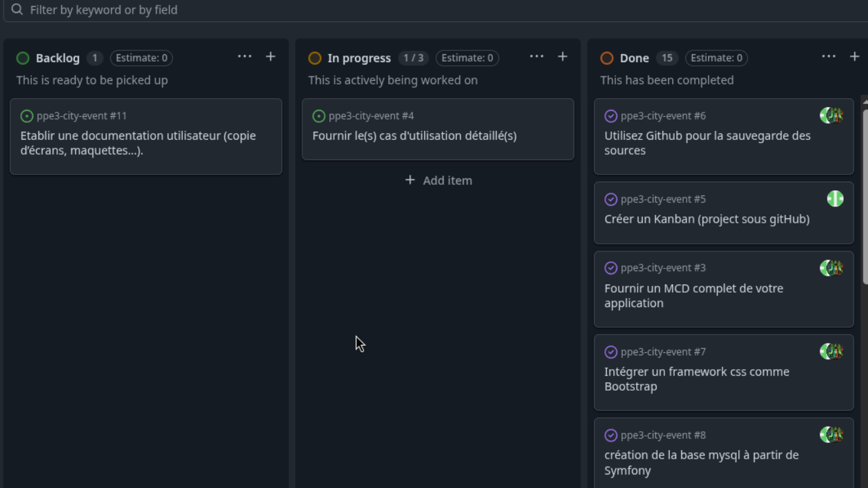Image resolution: width=868 pixels, height=488 pixels.
Task: Click the open issue icon on card #4
Action: pos(318,116)
